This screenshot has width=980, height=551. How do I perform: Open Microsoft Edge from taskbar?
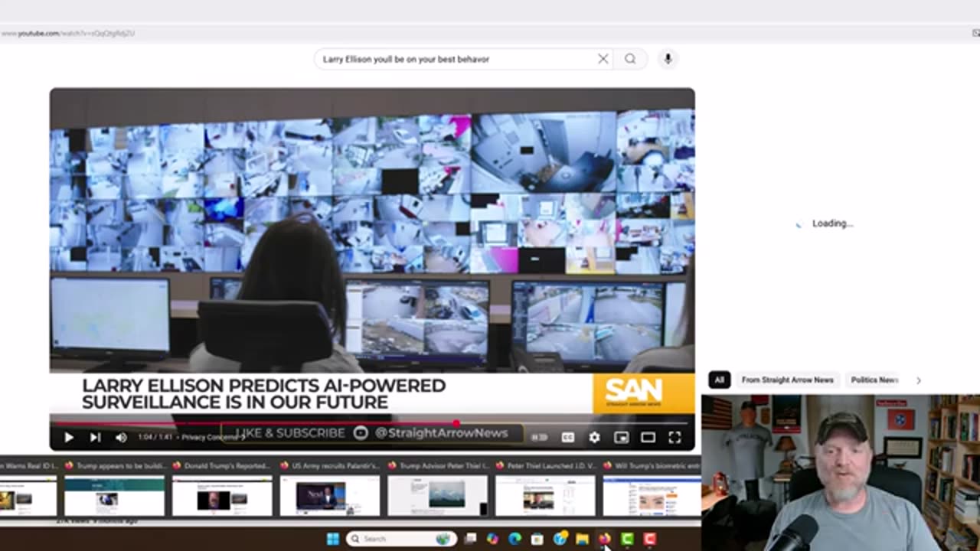(514, 539)
